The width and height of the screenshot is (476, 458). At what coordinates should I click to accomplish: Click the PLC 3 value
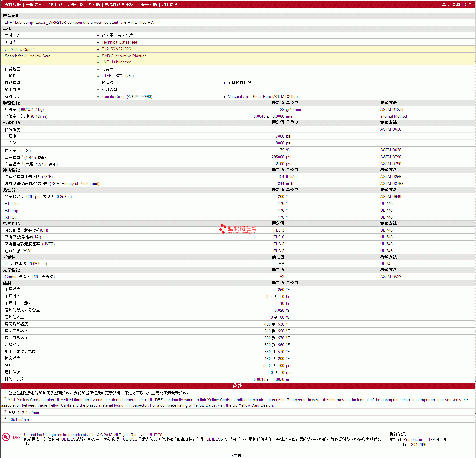[279, 230]
